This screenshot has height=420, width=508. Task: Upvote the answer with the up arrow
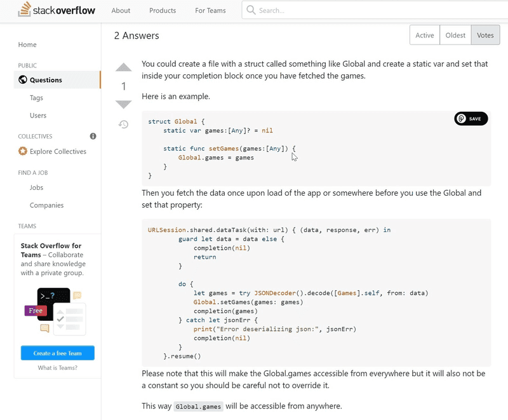[123, 67]
